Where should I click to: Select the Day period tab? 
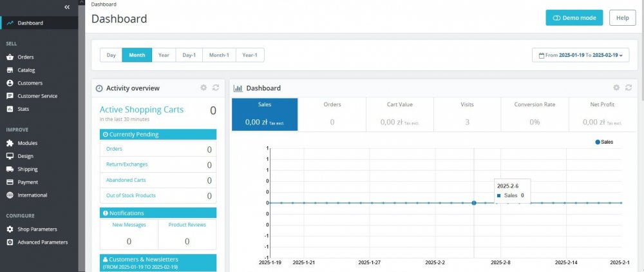pos(111,55)
